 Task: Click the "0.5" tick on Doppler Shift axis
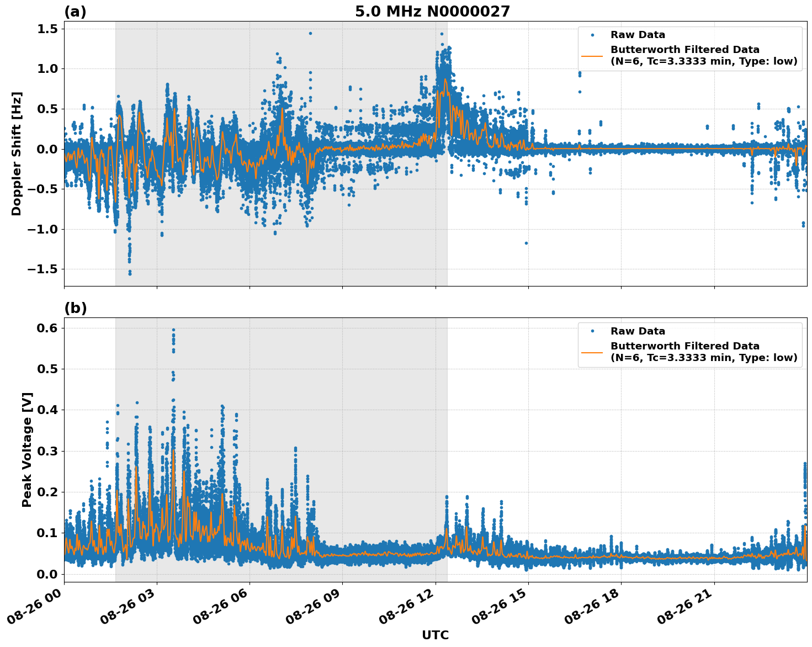pyautogui.click(x=47, y=109)
